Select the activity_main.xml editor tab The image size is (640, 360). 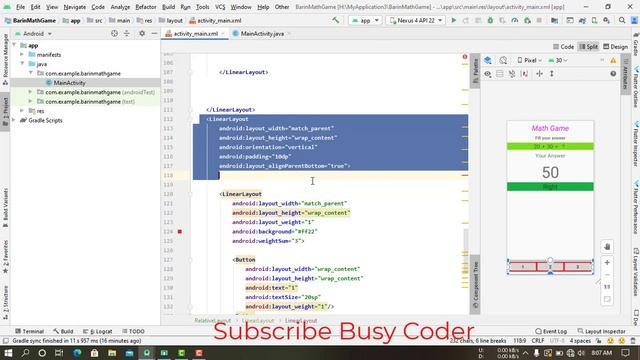pyautogui.click(x=195, y=33)
